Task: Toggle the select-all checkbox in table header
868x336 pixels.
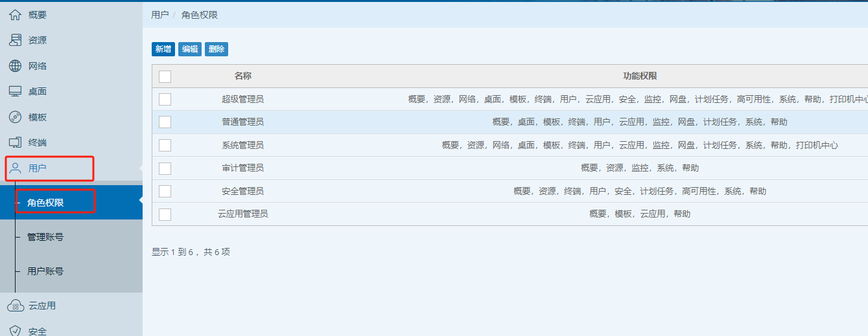Action: [165, 76]
